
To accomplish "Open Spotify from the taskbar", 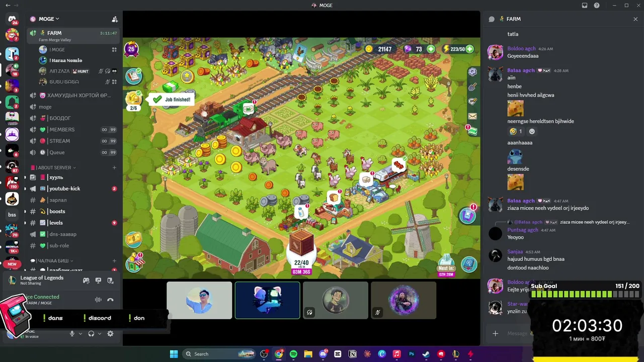I will [293, 354].
